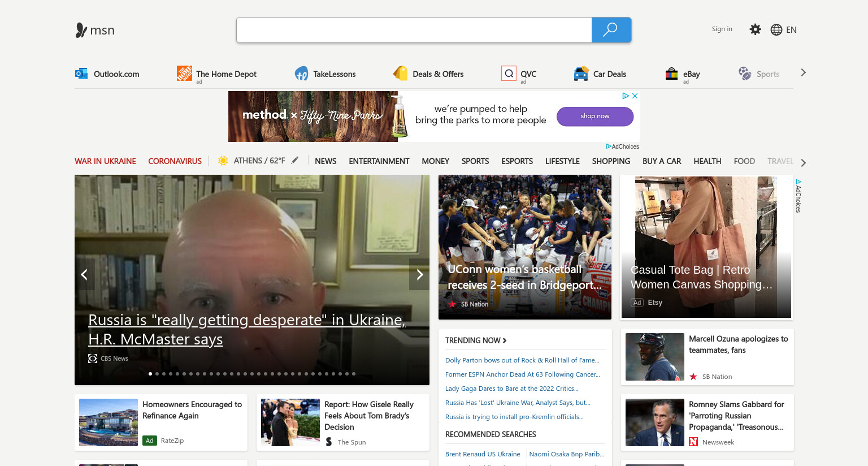Open the ENTERTAINMENT category

[x=379, y=161]
